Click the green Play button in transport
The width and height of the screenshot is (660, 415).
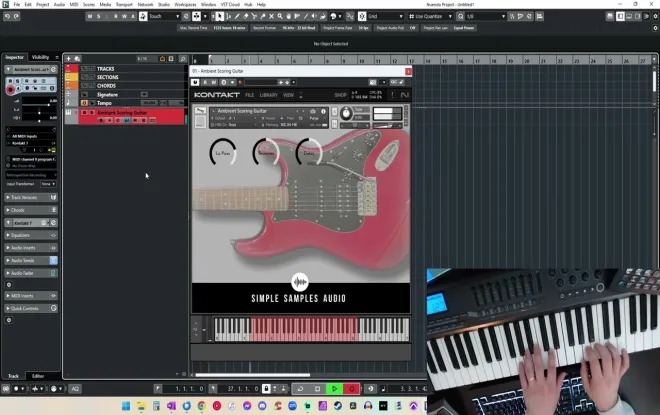(x=334, y=389)
